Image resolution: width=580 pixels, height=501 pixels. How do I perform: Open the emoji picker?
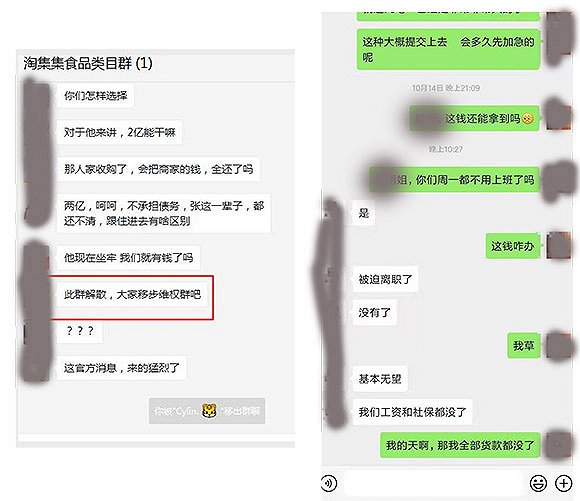point(538,483)
